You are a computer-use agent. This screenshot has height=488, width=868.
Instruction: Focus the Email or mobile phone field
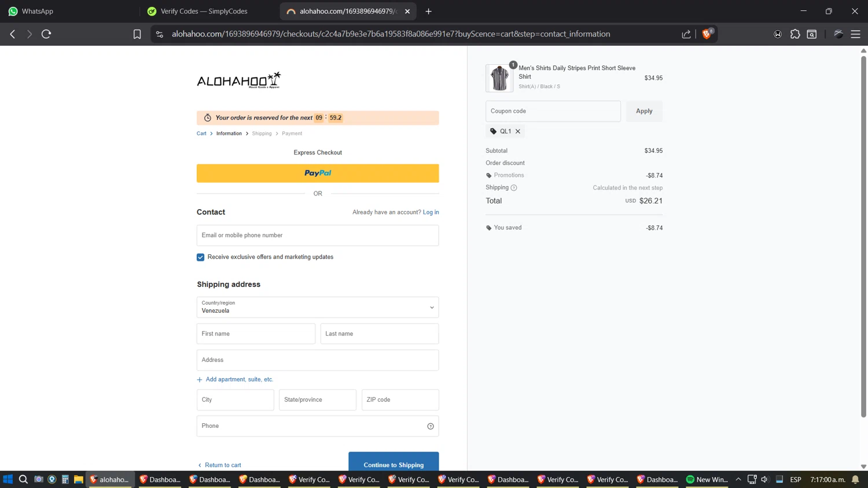pyautogui.click(x=318, y=235)
